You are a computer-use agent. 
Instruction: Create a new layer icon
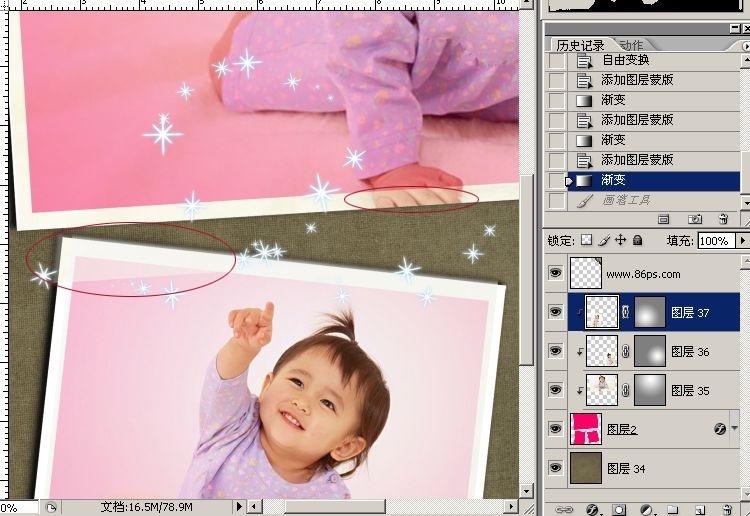point(699,509)
